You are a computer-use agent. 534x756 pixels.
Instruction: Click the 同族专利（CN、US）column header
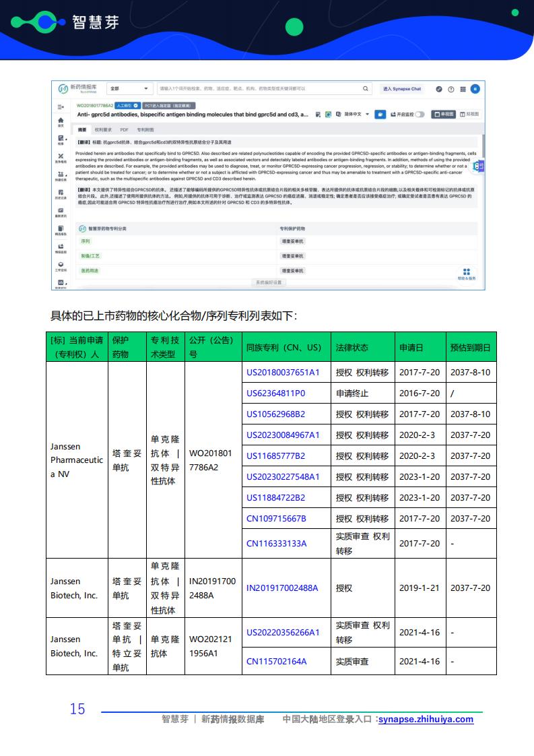(286, 347)
